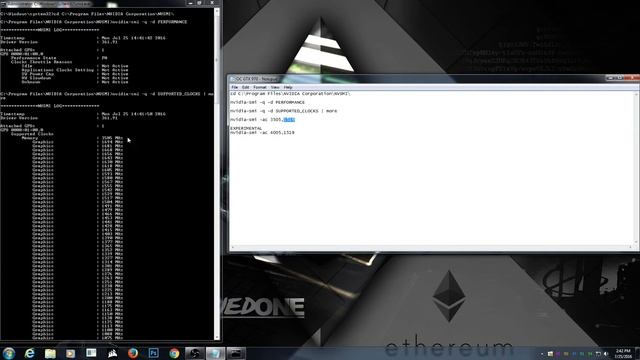Click the 'cd C:\Program Files\NVIDIA Corporation\NVSMI\' line in Notepad
Screen dimensions: 640x360
290,94
